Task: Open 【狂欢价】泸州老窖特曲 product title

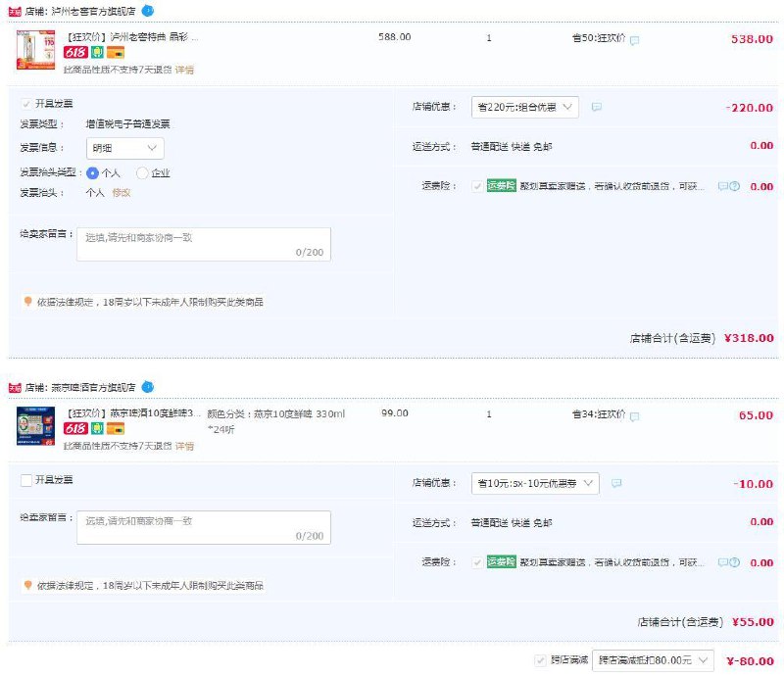Action: pos(132,37)
